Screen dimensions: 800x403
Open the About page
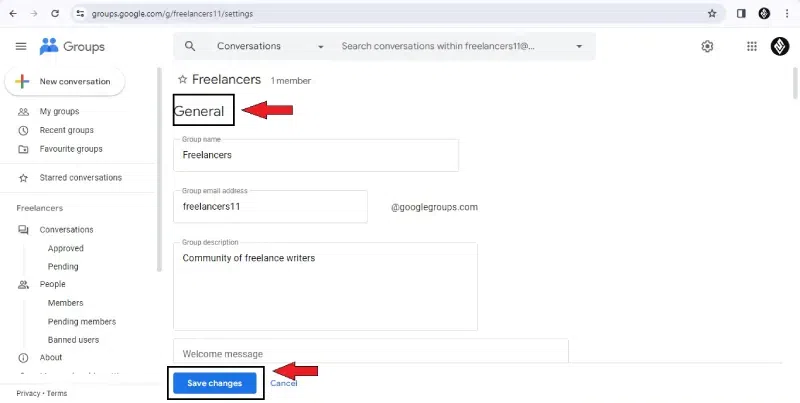(x=51, y=358)
